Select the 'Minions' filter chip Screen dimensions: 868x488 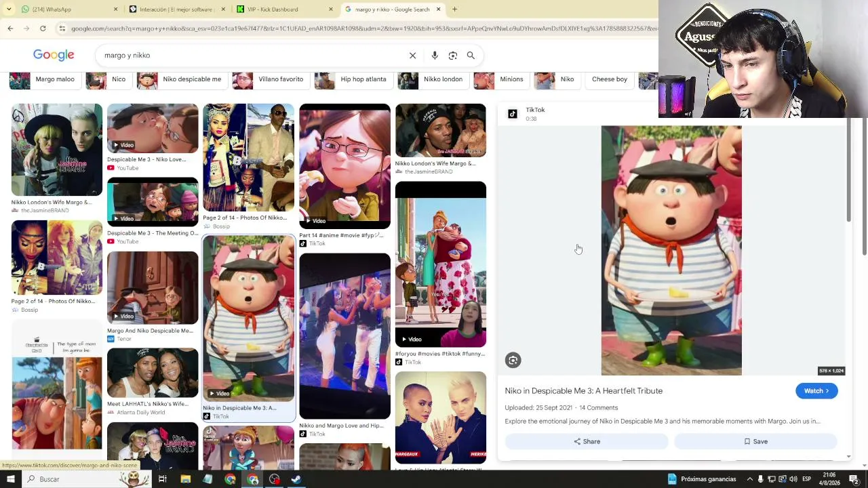click(500, 79)
